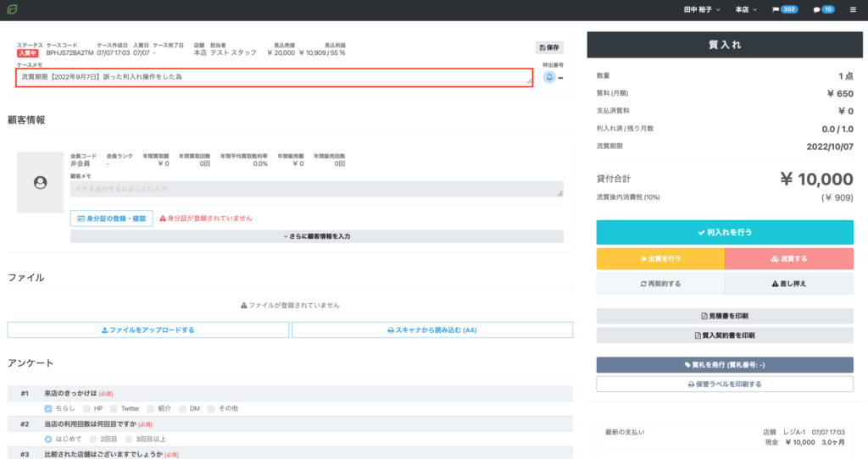Select the 2回目 radio button
This screenshot has height=459, width=868.
click(x=92, y=439)
